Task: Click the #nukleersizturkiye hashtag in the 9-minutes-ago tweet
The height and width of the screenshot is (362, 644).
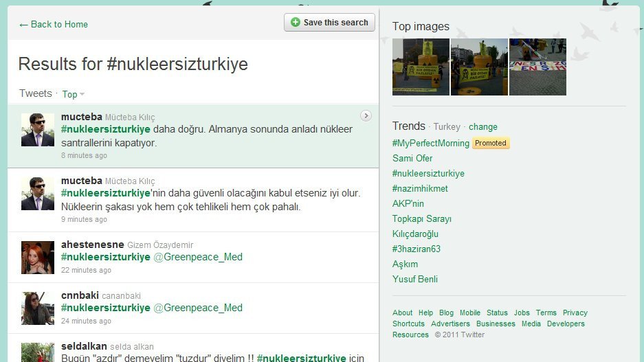Action: coord(106,193)
